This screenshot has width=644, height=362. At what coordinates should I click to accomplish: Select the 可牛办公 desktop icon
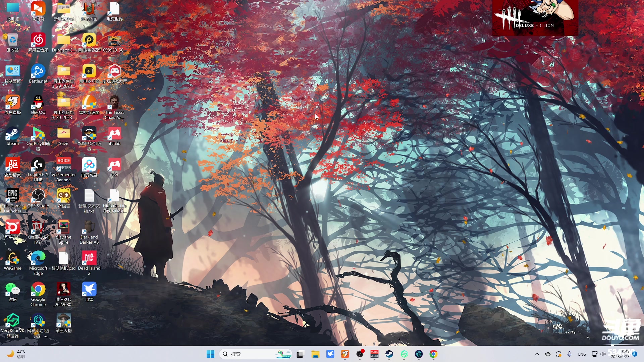(x=13, y=230)
